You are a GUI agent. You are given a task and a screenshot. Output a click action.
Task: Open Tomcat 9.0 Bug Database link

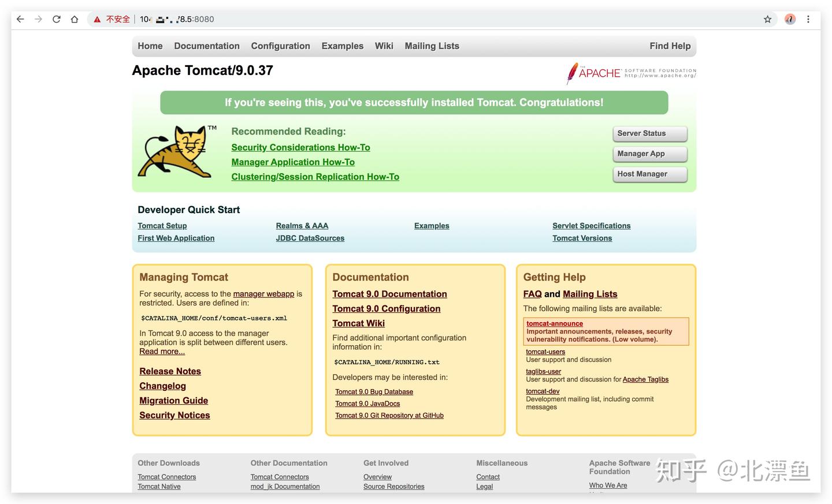pyautogui.click(x=374, y=392)
